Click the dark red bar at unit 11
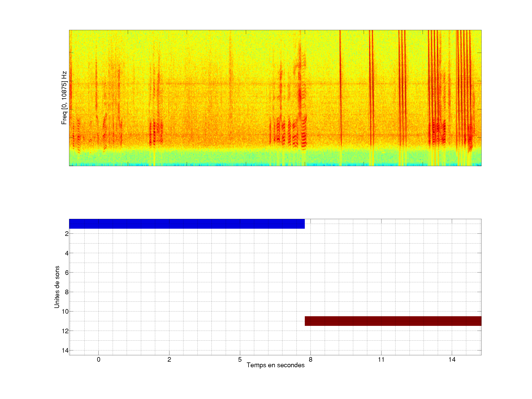 [393, 321]
